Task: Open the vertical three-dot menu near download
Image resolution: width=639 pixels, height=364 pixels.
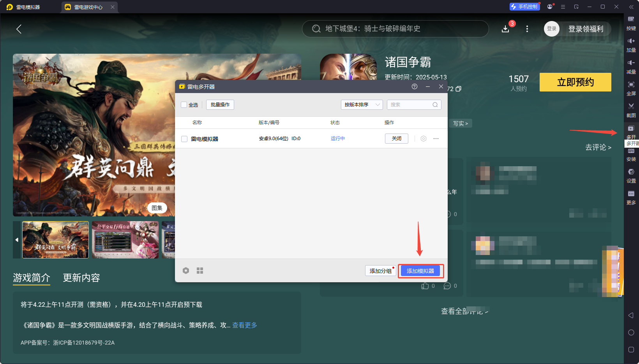Action: 527,29
